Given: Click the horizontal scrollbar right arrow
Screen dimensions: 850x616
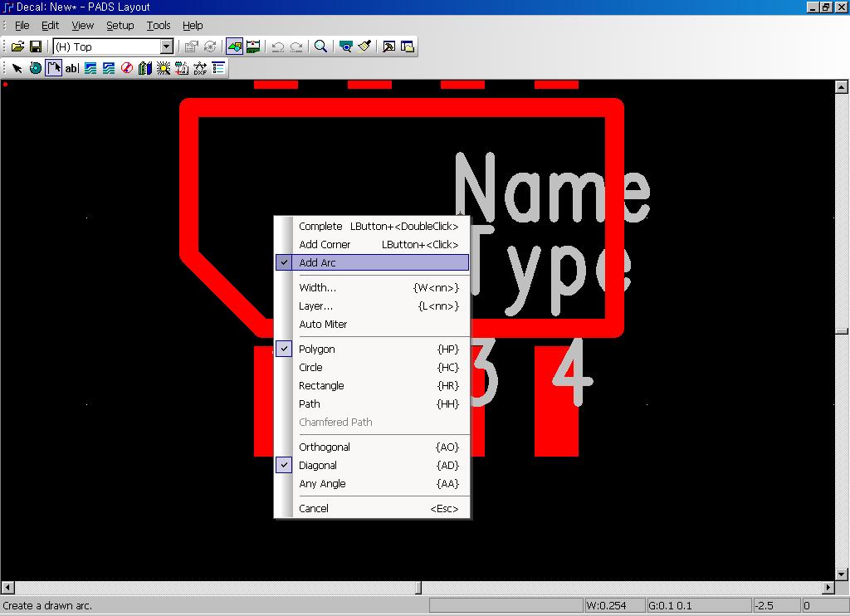Looking at the screenshot, I should (828, 587).
